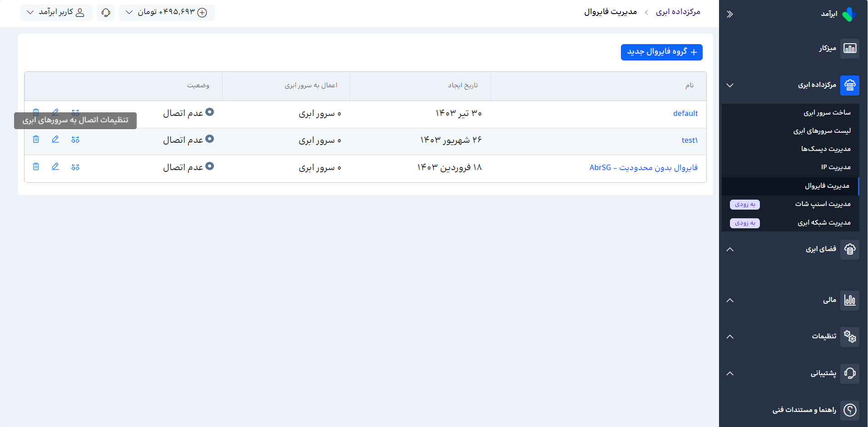868x427 pixels.
Task: Edit the AbrSG firewall group
Action: click(55, 166)
